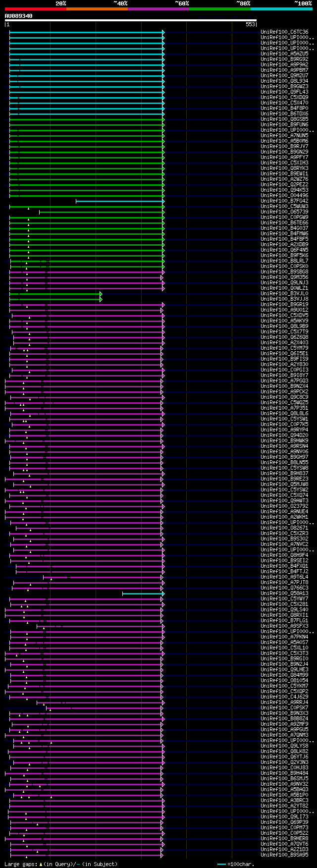Select the UniRef100_Q8RYK3 entry
Screen dimensions: 317x868
click(x=284, y=168)
